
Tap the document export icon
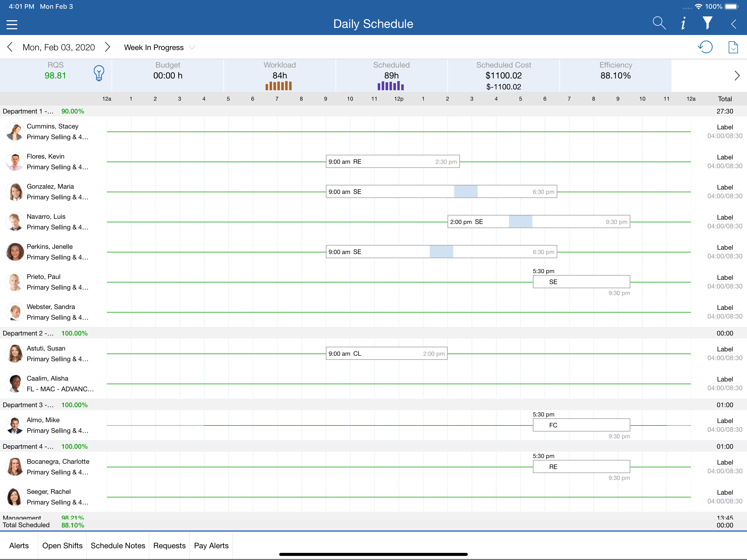(x=733, y=47)
